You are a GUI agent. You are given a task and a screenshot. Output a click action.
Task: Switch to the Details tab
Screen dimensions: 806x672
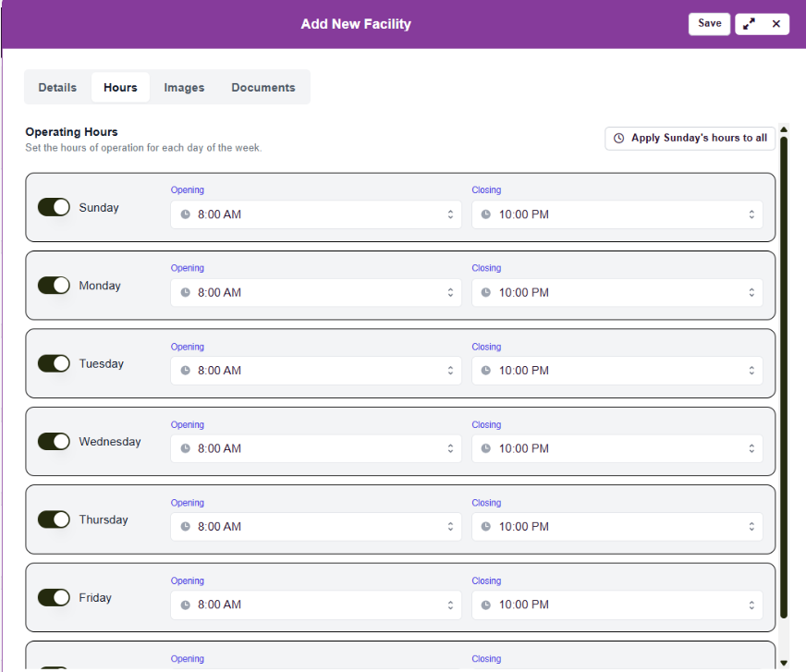pyautogui.click(x=57, y=88)
